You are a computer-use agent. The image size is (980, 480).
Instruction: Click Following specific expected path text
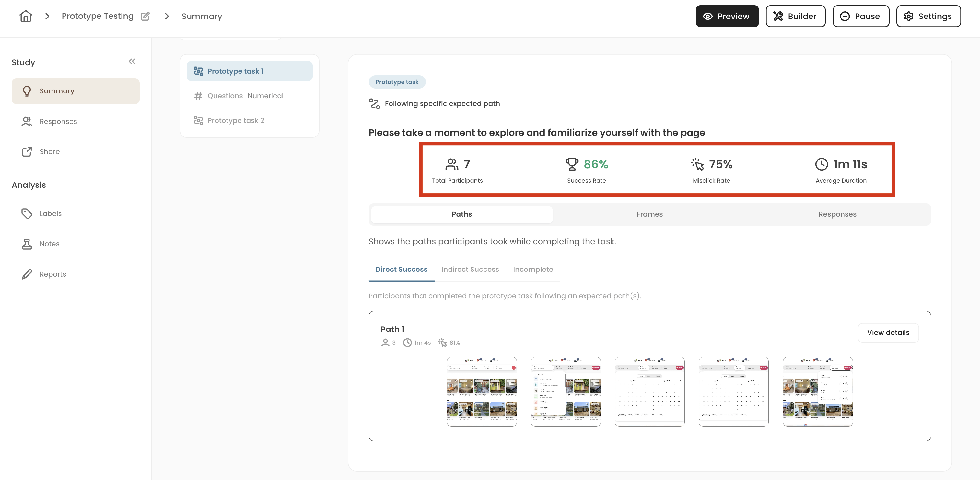click(x=442, y=104)
